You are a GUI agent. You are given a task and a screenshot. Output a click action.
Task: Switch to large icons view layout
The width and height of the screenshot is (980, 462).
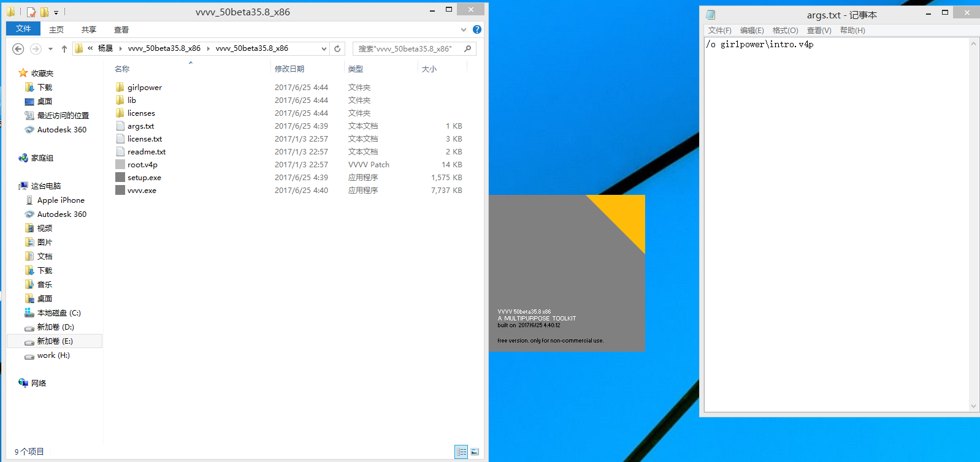pyautogui.click(x=475, y=452)
